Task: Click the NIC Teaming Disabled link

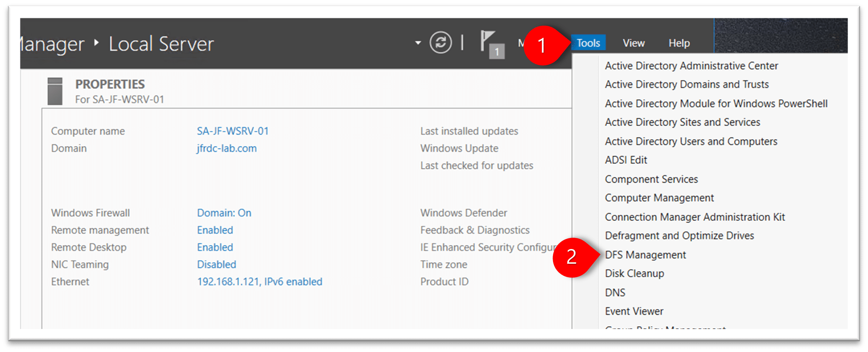Action: [216, 265]
